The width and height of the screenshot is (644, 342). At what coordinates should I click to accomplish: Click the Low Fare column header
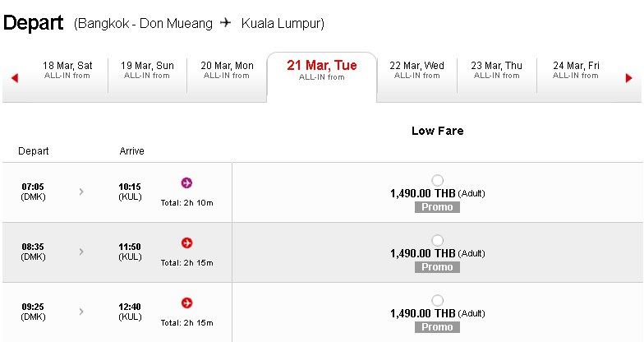437,131
